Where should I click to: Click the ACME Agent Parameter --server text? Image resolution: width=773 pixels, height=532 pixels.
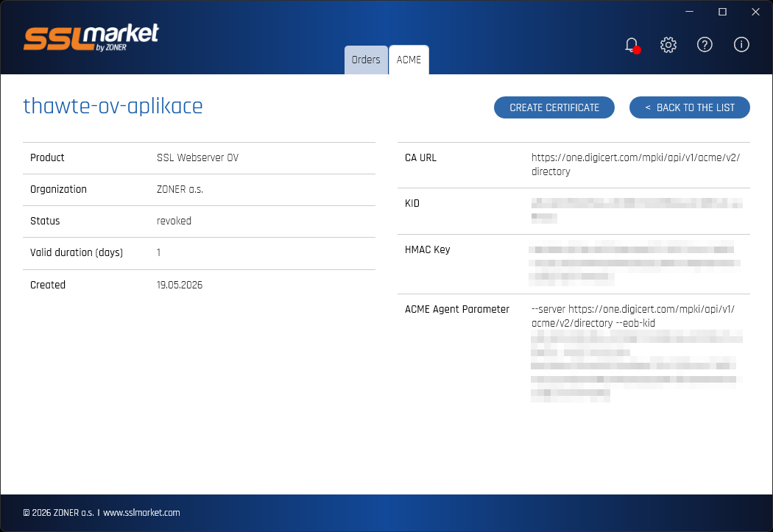[x=633, y=316]
